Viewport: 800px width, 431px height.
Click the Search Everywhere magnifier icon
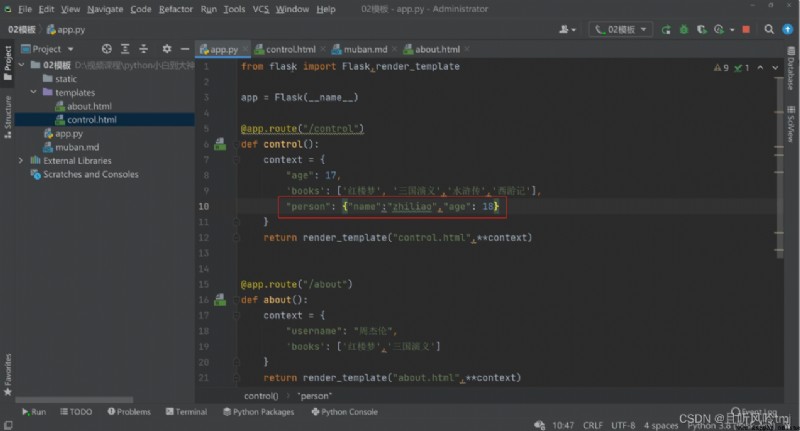click(769, 30)
